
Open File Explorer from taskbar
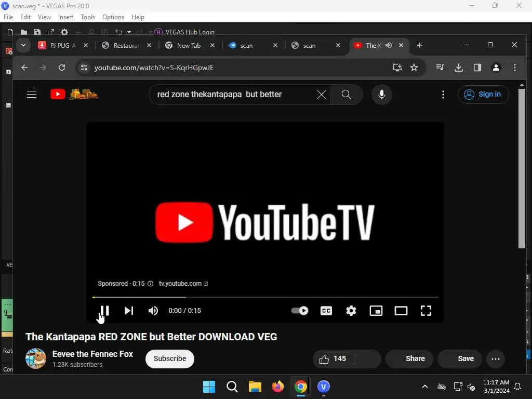[255, 387]
